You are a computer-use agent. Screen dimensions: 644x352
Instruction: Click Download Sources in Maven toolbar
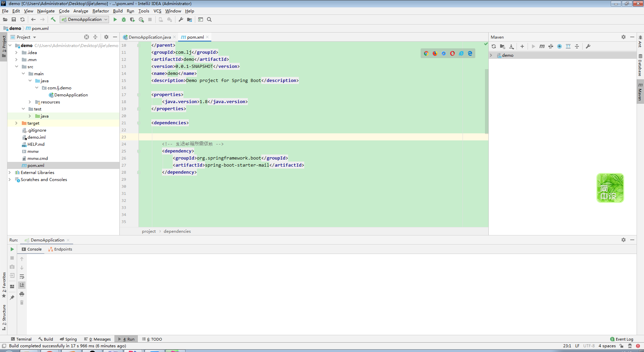[511, 46]
